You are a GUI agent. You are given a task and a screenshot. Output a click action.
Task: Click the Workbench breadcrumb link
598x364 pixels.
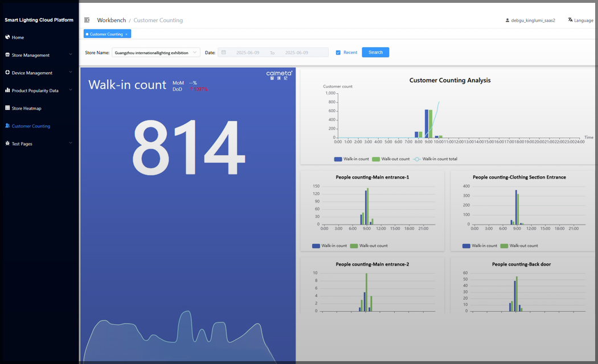[x=111, y=20]
